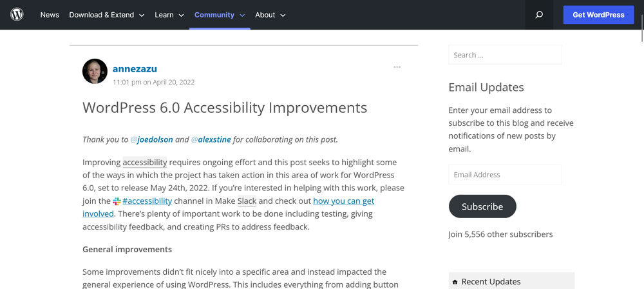This screenshot has height=289, width=644.
Task: Open the post options ellipsis menu
Action: [x=397, y=67]
